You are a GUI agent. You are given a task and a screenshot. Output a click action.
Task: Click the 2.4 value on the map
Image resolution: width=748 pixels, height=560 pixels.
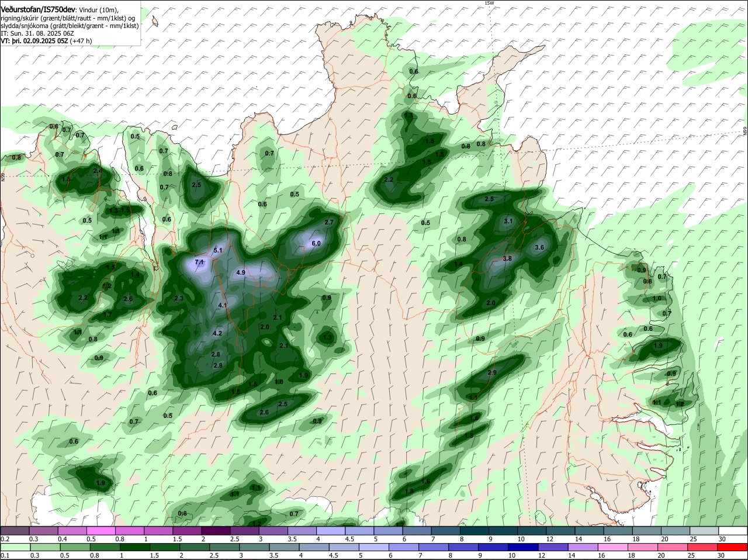pyautogui.click(x=98, y=171)
